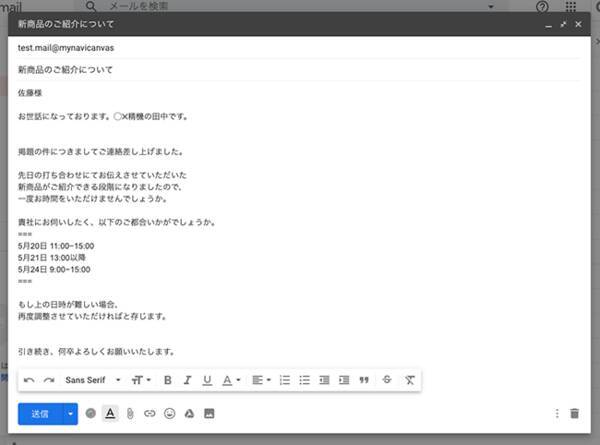Toggle bold formatting

pos(168,380)
